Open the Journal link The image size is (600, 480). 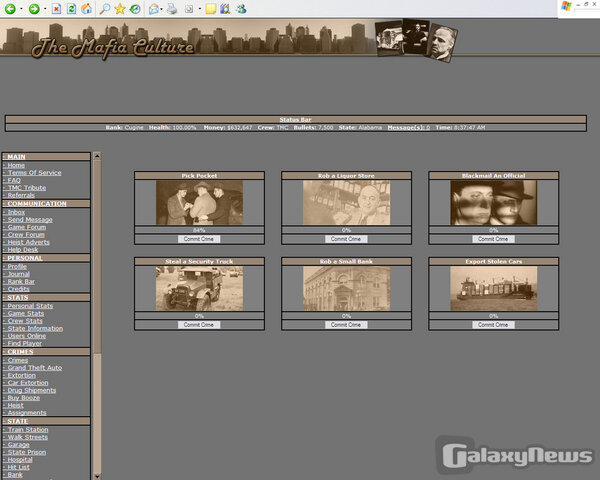click(18, 274)
